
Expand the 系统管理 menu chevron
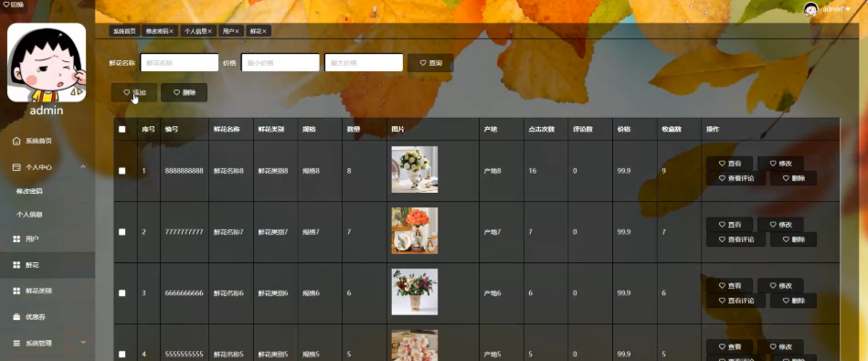coord(83,343)
